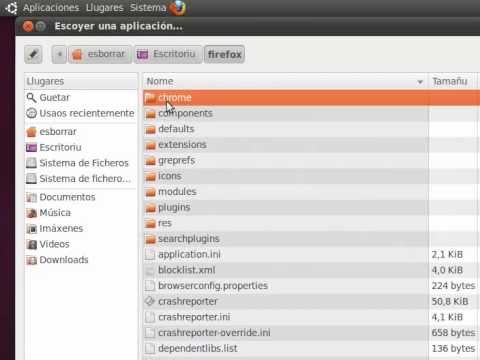Open esborrar home folder in sidebar
The height and width of the screenshot is (360, 480).
coord(81,132)
